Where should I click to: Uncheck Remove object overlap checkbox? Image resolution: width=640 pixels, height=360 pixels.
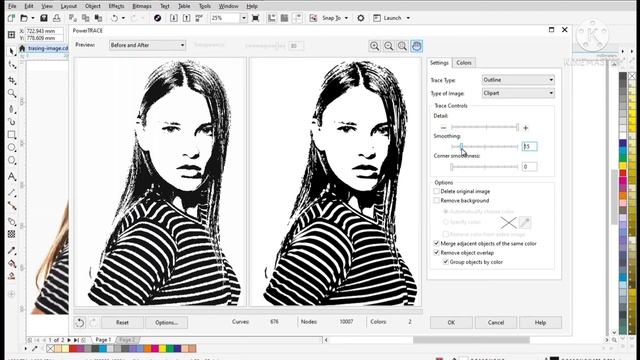436,253
